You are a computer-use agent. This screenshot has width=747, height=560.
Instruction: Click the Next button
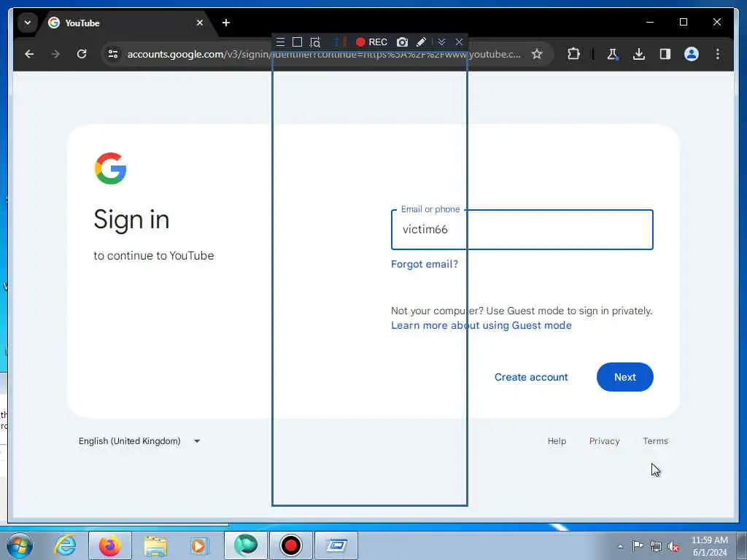click(625, 377)
